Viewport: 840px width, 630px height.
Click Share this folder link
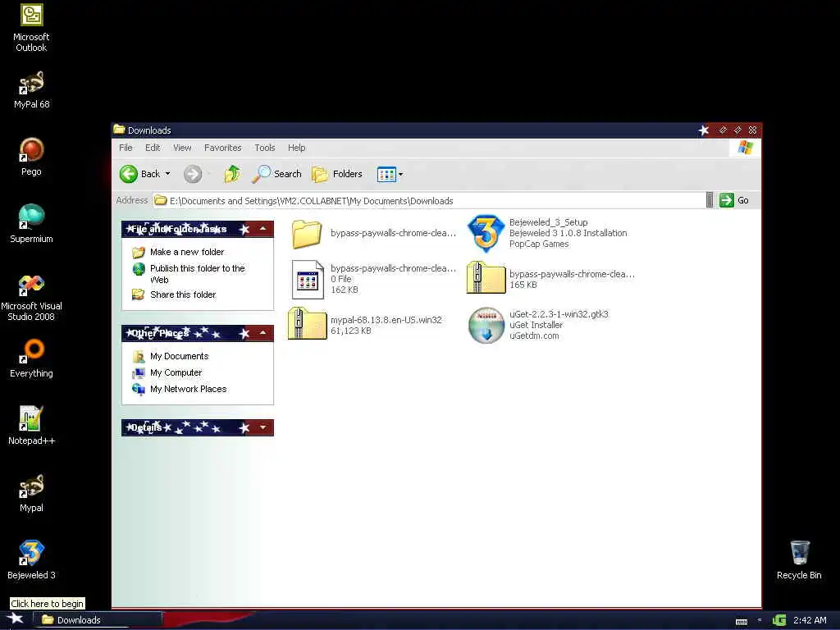pos(183,294)
